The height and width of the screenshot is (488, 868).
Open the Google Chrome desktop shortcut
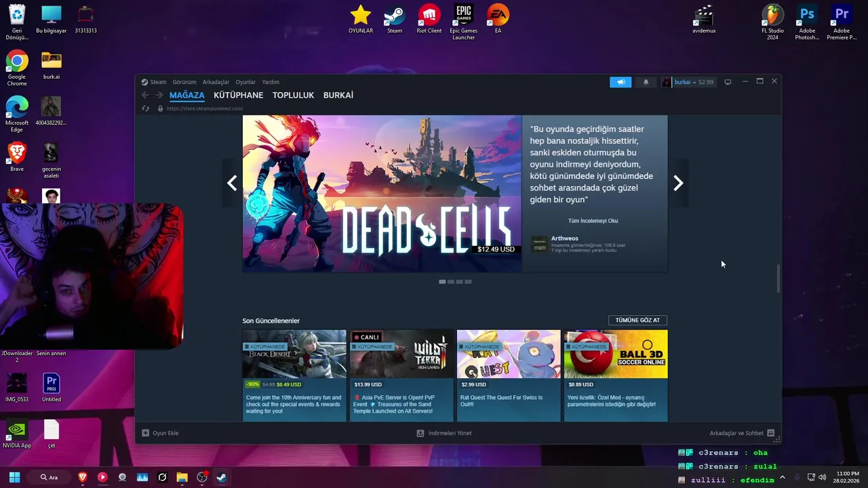[x=17, y=68]
